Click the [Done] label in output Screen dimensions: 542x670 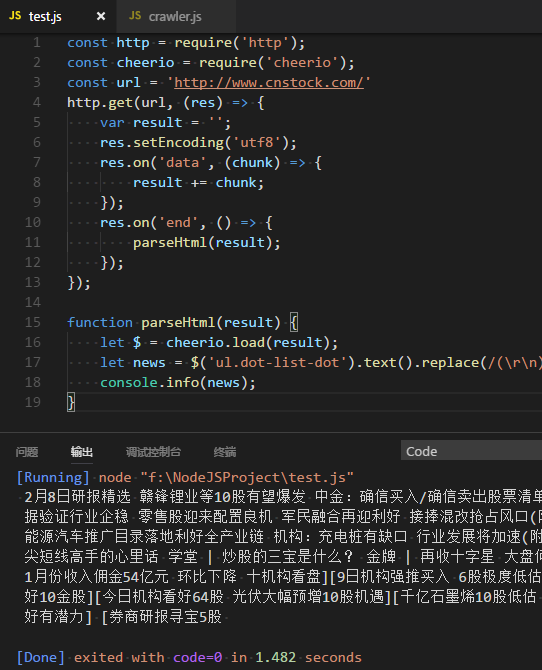(x=41, y=657)
